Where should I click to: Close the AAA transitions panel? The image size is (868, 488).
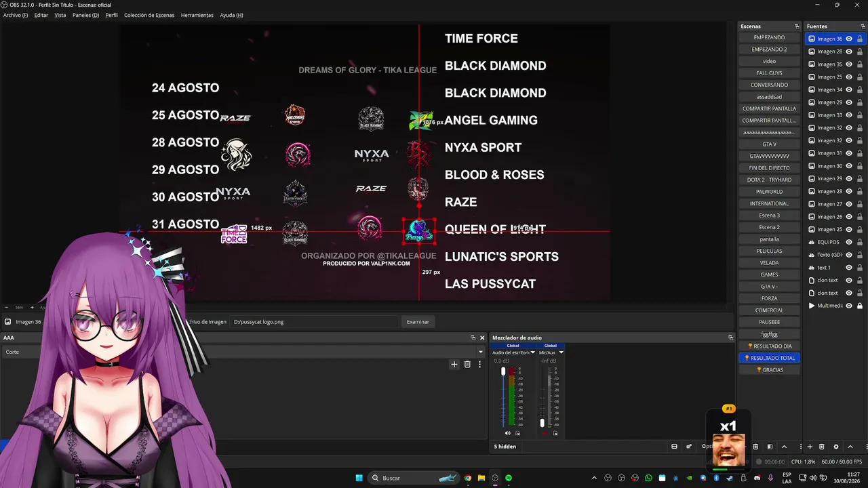pyautogui.click(x=482, y=338)
